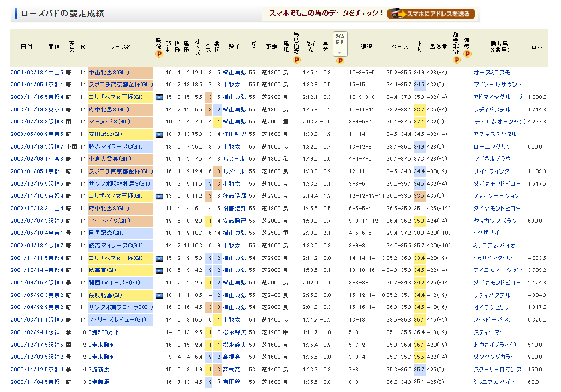This screenshot has width=561, height=392.
Task: Click premium P icon beside 備考 header
Action: [x=467, y=54]
